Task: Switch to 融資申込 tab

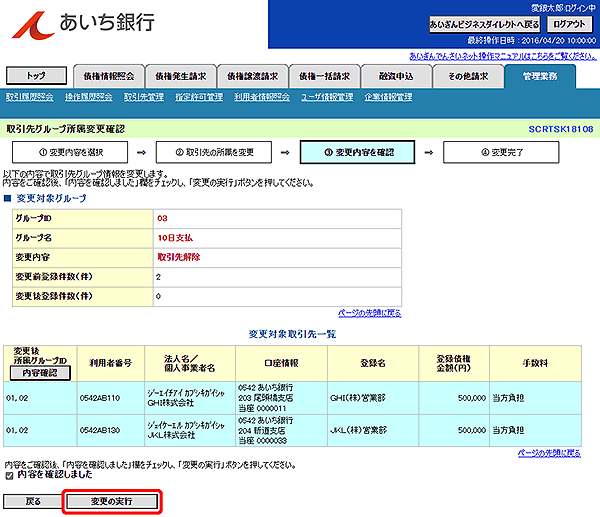Action: coord(396,76)
